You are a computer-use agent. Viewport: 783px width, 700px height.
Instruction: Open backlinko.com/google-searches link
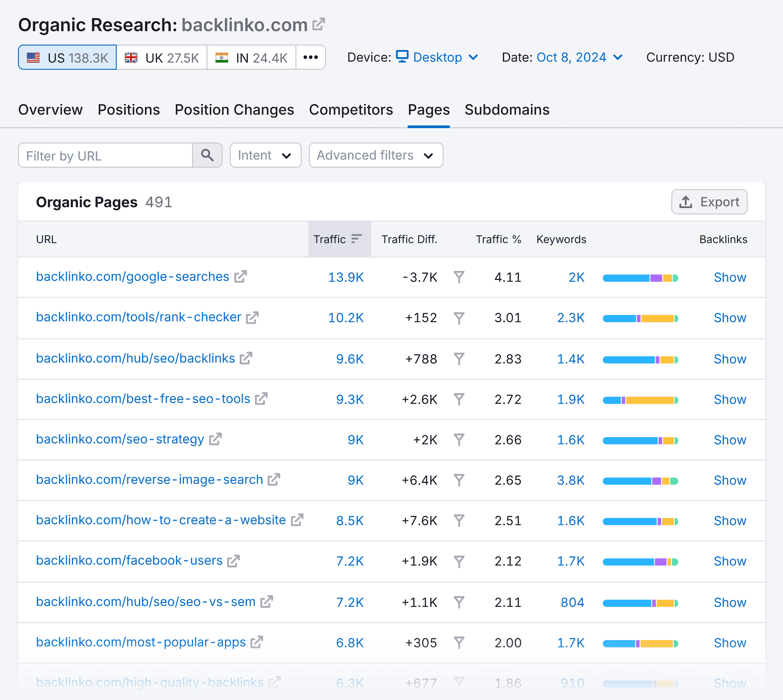point(132,277)
